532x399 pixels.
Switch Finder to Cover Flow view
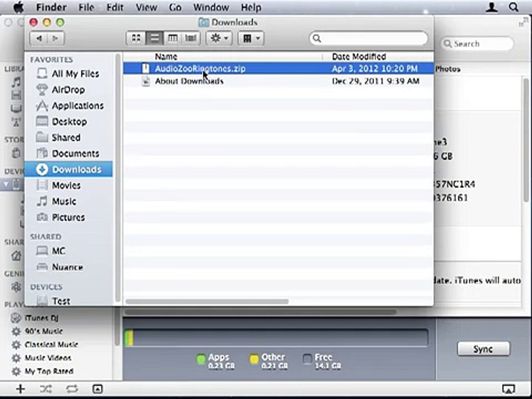(191, 38)
